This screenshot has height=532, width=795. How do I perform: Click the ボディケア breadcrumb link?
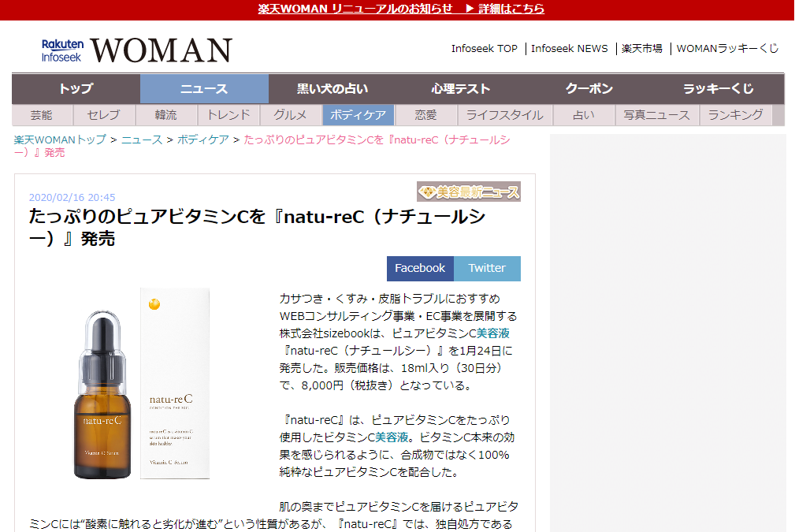click(x=202, y=140)
